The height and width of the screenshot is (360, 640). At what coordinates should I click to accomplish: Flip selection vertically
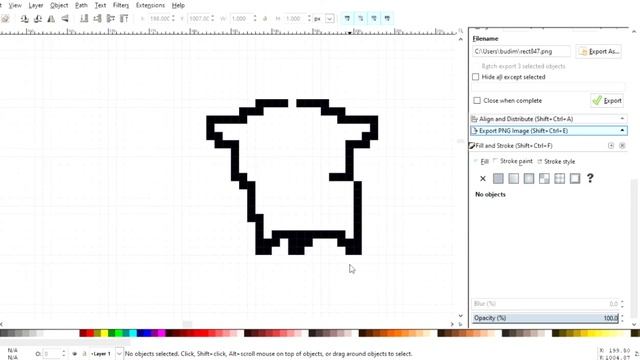(x=64, y=18)
